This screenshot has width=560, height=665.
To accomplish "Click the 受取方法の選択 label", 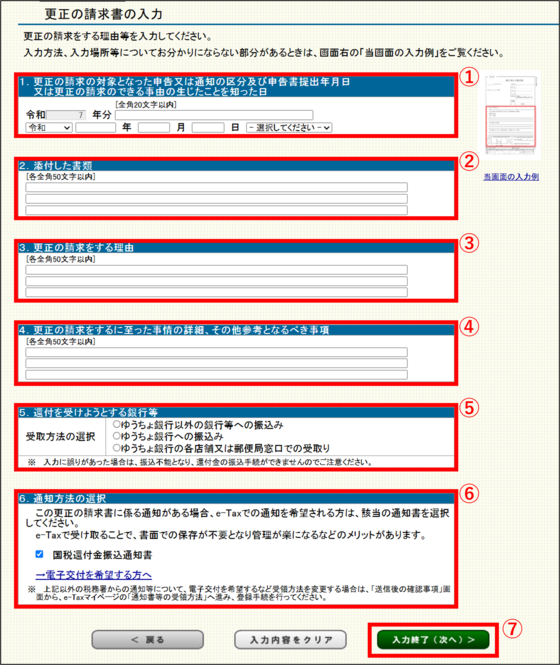I will (61, 436).
